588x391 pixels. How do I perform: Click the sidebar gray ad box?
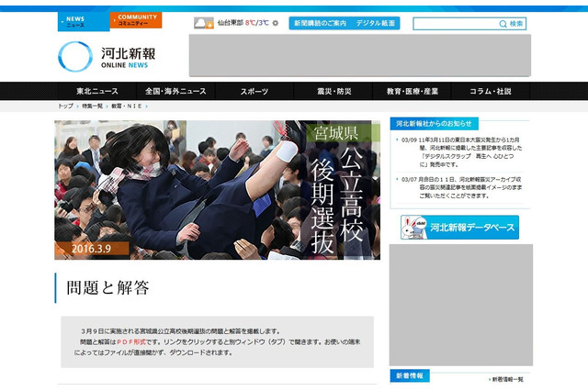click(x=461, y=305)
